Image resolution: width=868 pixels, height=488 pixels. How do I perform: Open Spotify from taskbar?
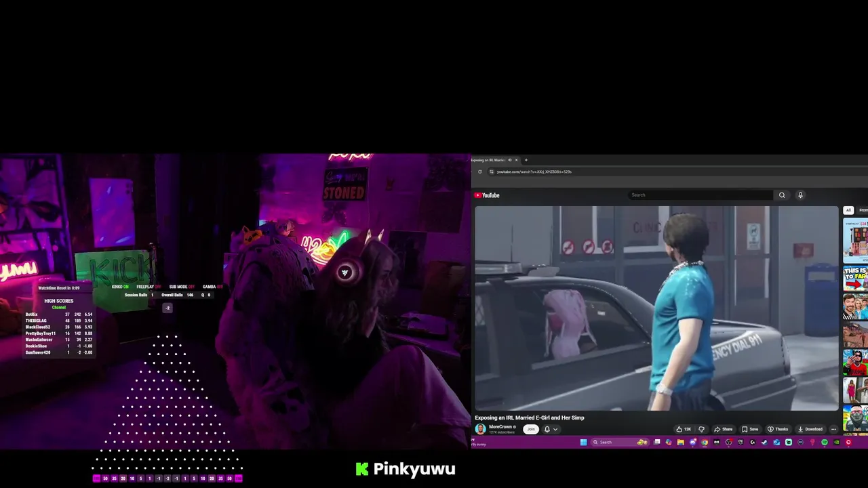coord(825,442)
